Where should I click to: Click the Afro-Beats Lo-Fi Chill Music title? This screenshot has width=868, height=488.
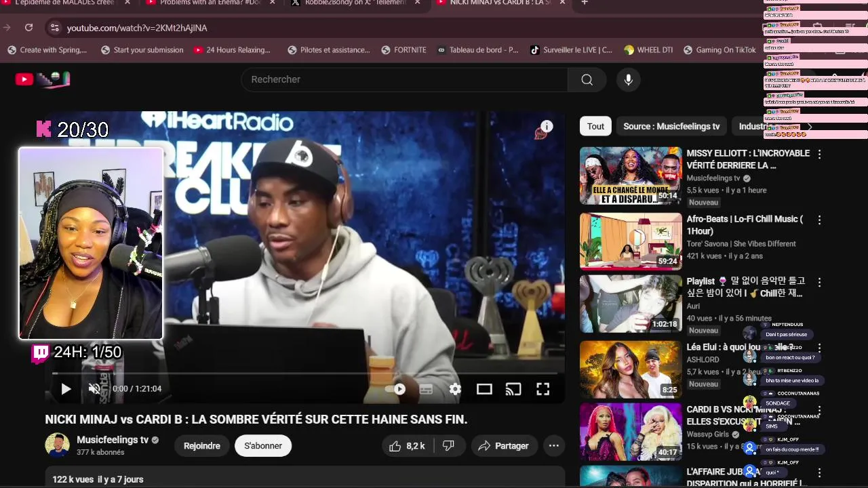pos(745,225)
